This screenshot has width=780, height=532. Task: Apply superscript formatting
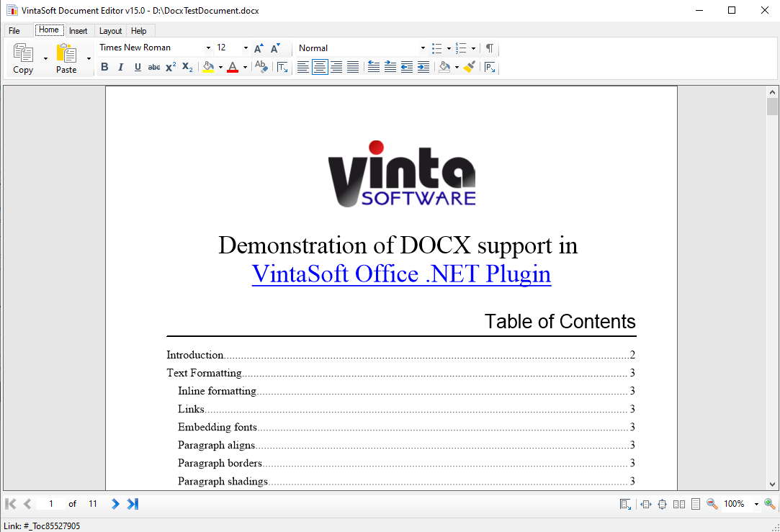171,67
